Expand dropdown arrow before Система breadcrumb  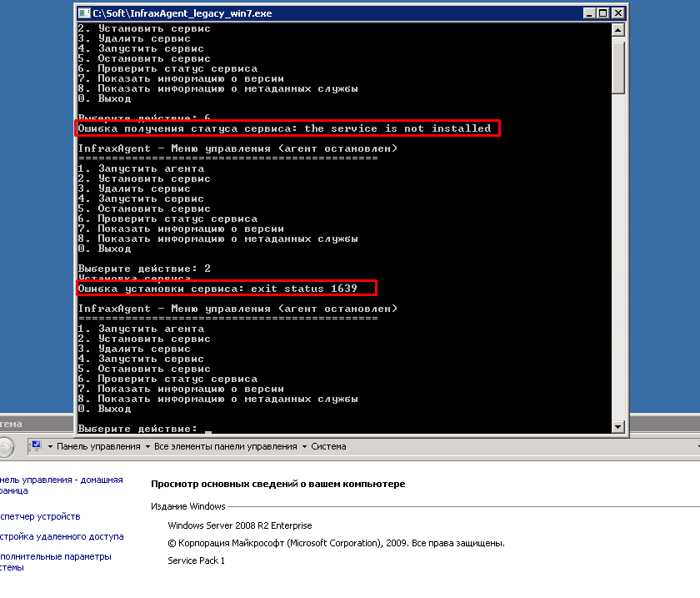click(x=304, y=447)
